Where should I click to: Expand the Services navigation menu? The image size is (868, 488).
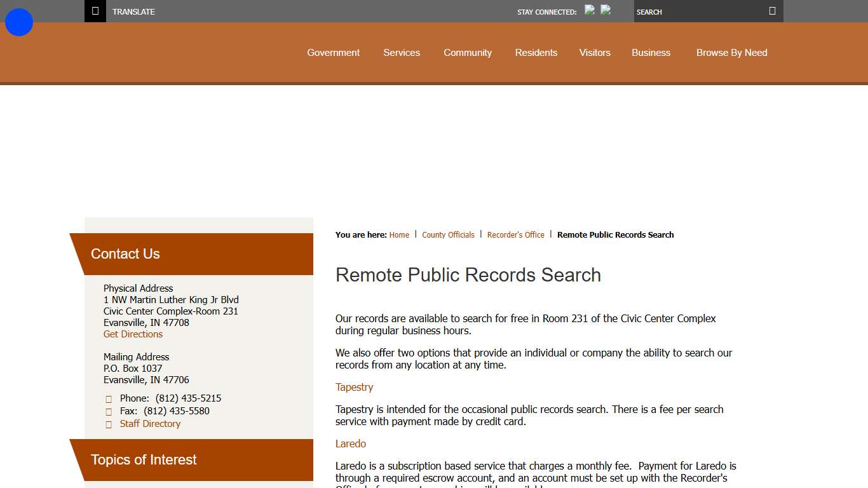tap(402, 53)
